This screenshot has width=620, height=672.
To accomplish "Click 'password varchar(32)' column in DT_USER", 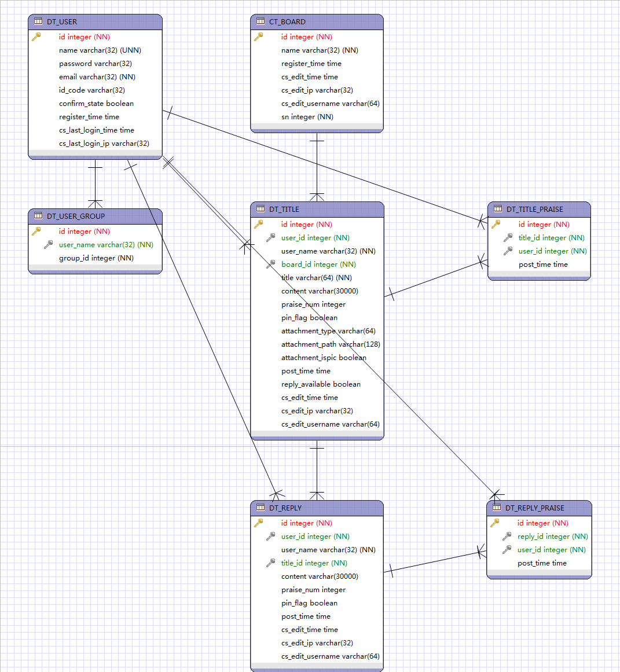I will point(95,64).
